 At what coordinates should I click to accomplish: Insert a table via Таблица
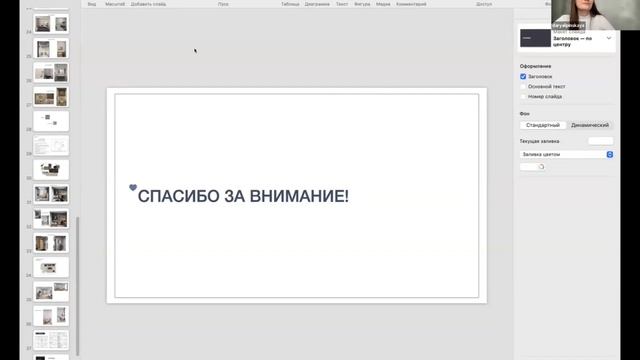(290, 4)
